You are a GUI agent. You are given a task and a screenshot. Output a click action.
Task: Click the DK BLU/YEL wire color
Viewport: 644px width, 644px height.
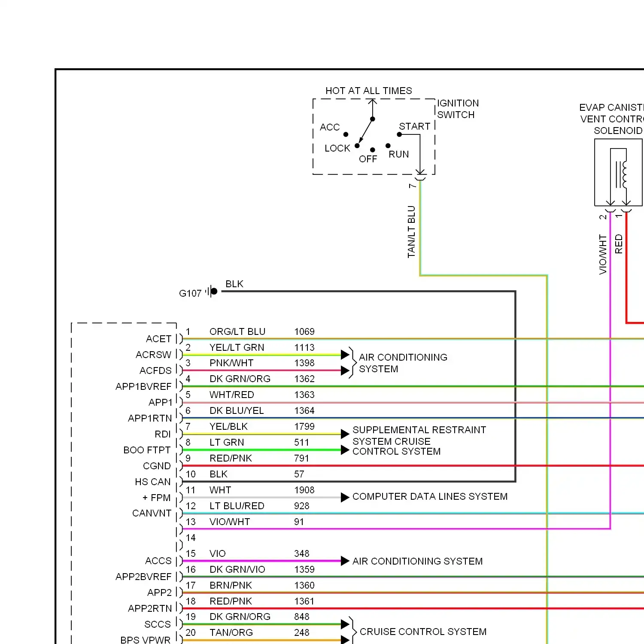coord(237,410)
